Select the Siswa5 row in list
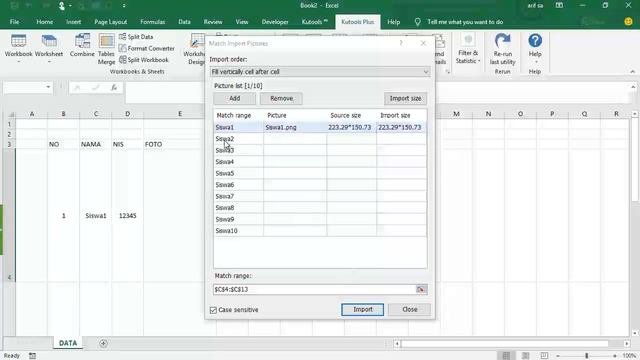 [320, 173]
